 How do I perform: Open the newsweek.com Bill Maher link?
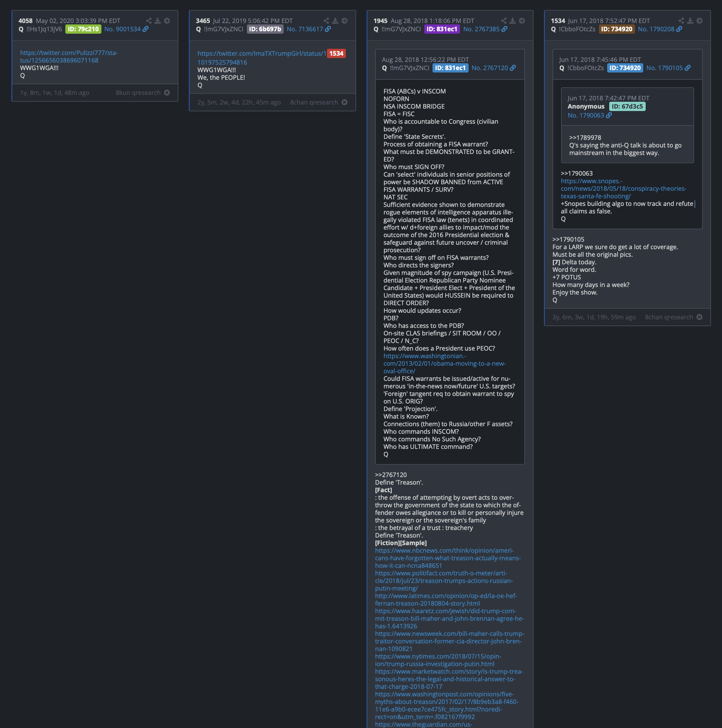coord(450,641)
